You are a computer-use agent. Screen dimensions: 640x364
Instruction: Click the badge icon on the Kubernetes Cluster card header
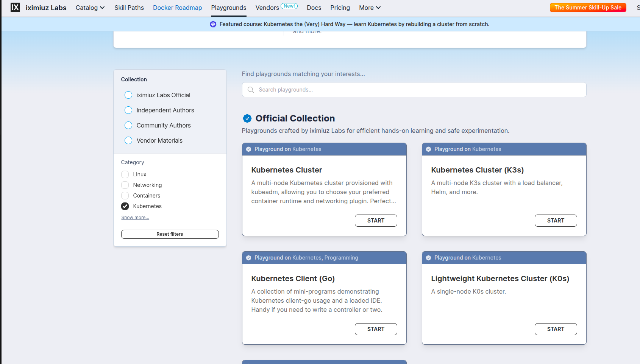click(248, 149)
